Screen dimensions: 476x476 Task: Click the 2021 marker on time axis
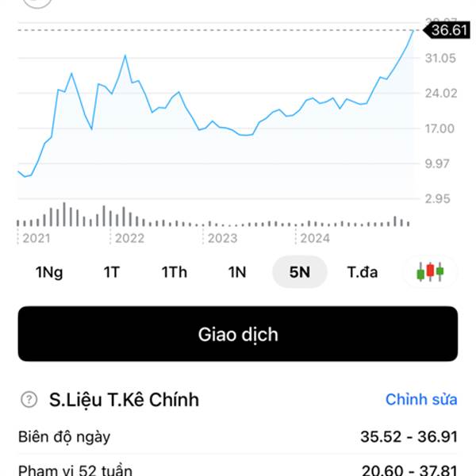pos(36,237)
